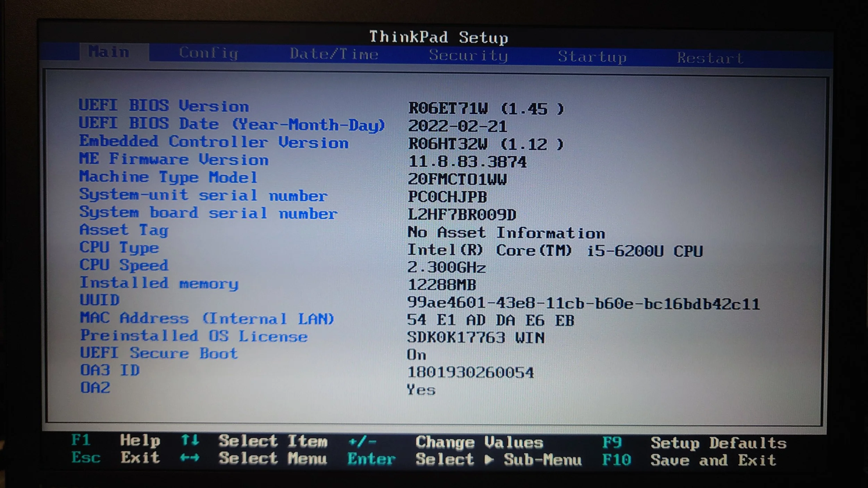Open the Date/Time tab
Screen dimensions: 868x488
click(x=334, y=54)
